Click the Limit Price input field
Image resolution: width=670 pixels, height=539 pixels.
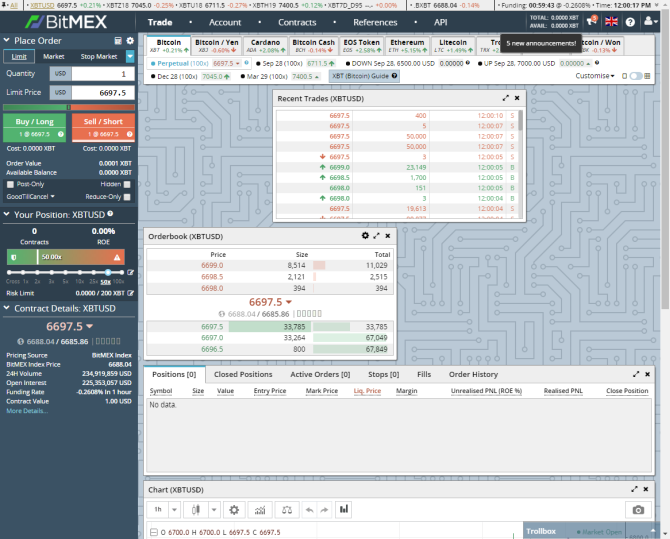pyautogui.click(x=103, y=93)
